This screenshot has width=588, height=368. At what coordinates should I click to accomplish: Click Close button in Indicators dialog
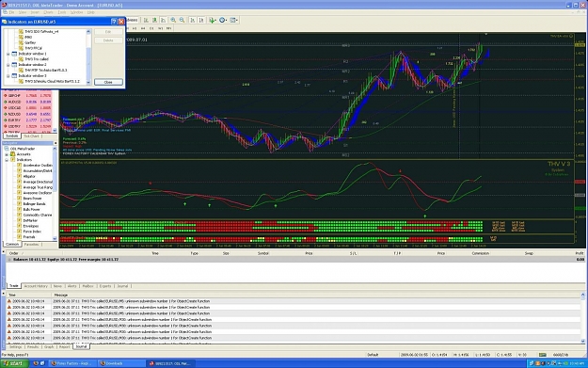[x=108, y=82]
